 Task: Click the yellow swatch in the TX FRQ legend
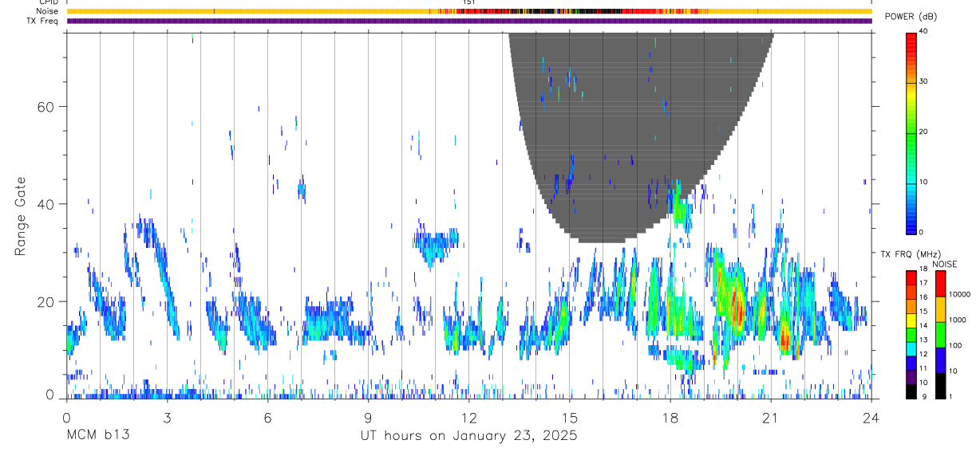[911, 320]
